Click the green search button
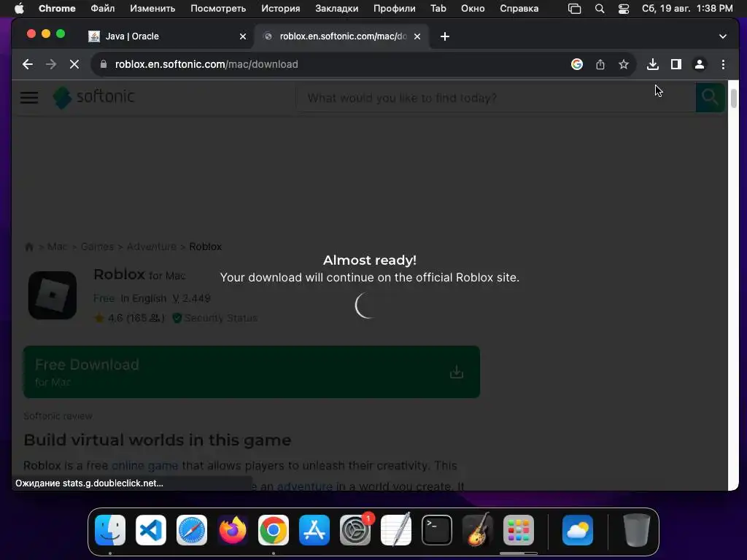This screenshot has height=560, width=747. (710, 98)
